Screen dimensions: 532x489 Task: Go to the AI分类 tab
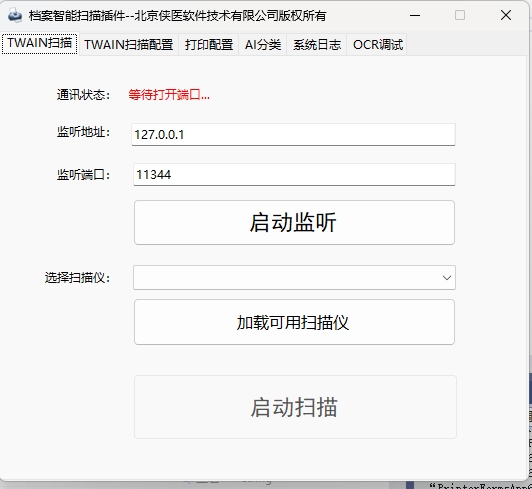pos(263,44)
